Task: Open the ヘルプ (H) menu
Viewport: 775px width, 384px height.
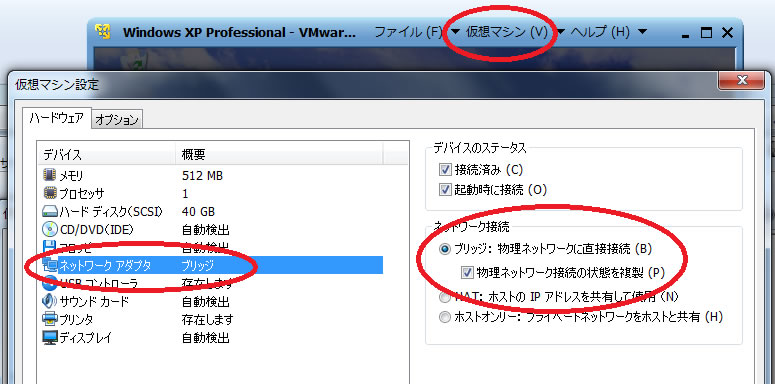Action: point(601,32)
